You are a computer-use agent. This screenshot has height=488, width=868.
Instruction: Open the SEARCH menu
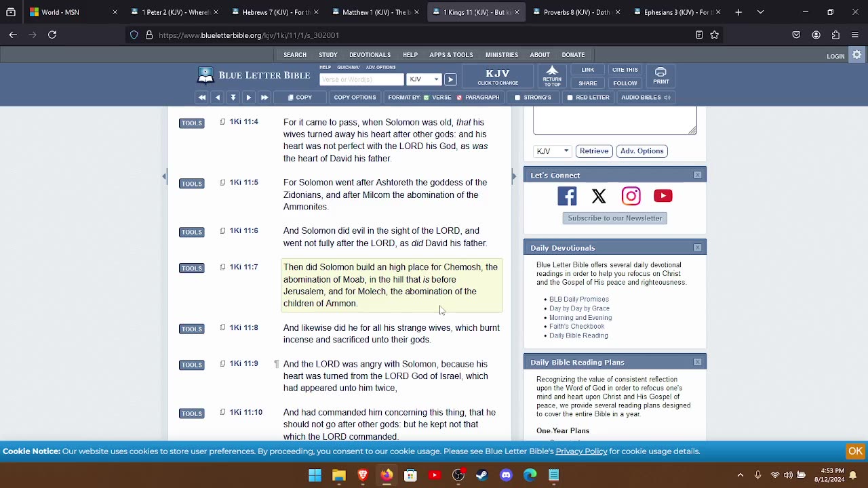coord(295,55)
